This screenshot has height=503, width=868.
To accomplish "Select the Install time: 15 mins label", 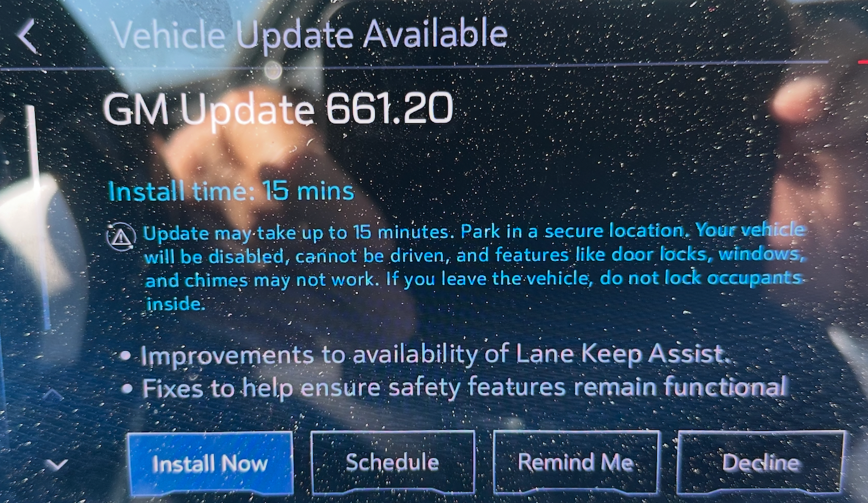I will [x=231, y=191].
